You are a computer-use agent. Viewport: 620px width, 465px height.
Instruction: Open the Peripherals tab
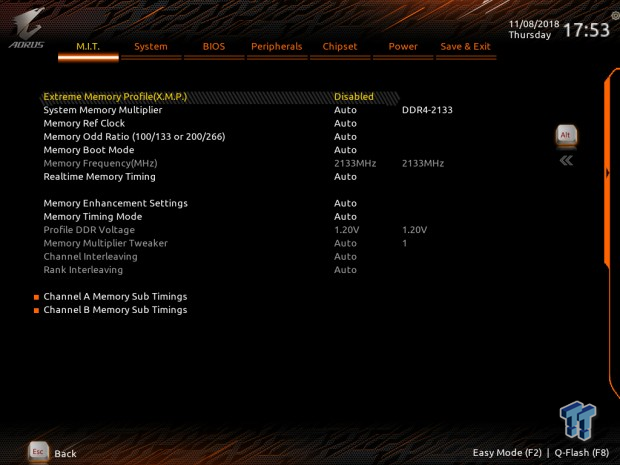click(x=277, y=47)
